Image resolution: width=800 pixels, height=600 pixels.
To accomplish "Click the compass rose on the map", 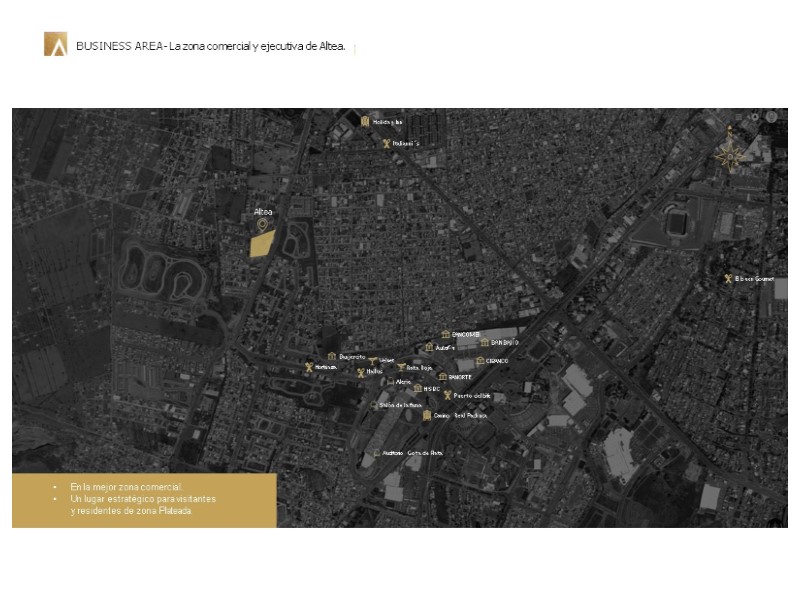I will (731, 155).
